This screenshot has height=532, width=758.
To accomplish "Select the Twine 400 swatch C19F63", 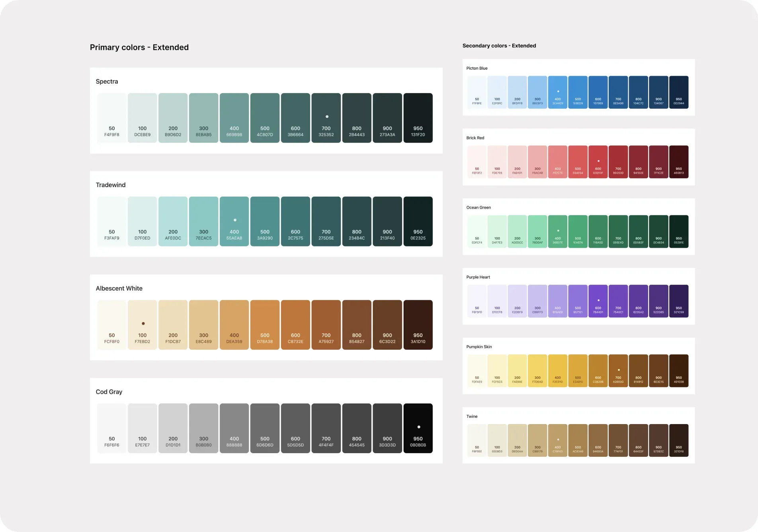I will tap(558, 440).
